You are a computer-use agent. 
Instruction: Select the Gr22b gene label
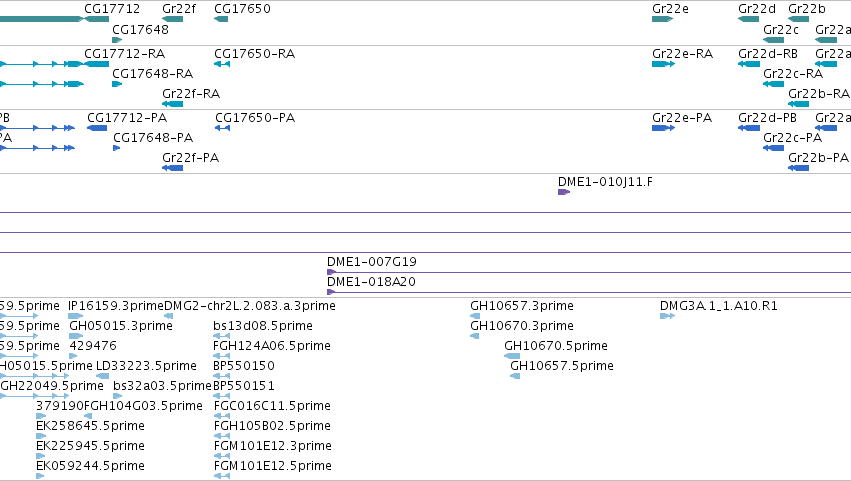[x=806, y=9]
